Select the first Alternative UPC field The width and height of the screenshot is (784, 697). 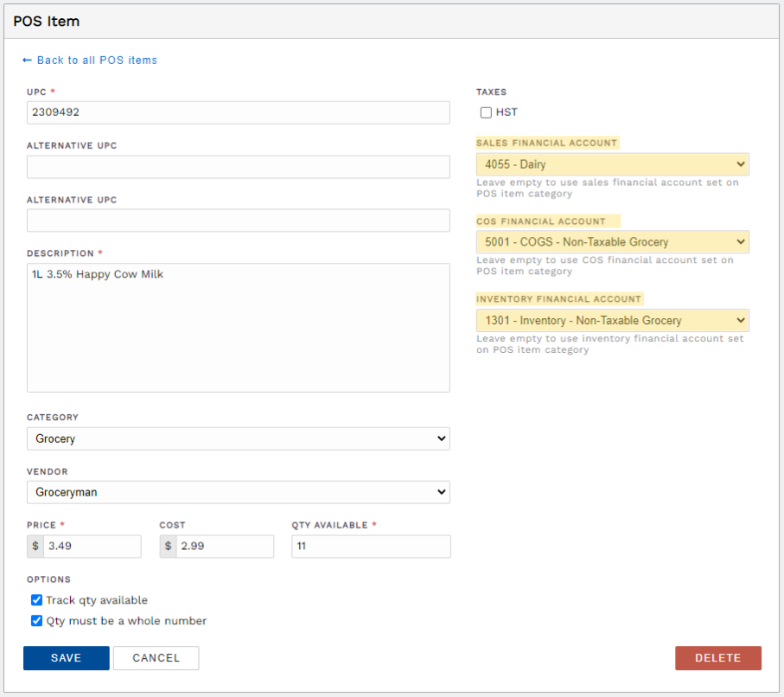[238, 166]
